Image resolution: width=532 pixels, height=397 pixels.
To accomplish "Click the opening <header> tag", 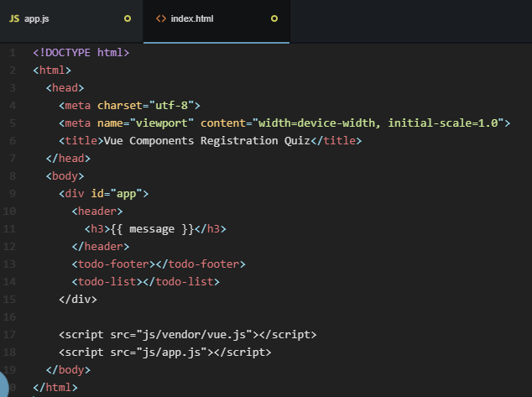I will 97,212.
